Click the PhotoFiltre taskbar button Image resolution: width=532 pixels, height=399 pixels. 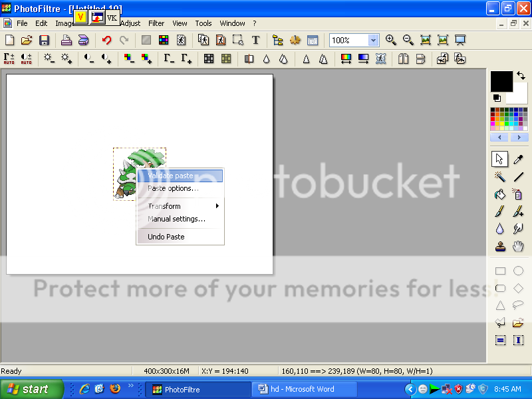198,390
